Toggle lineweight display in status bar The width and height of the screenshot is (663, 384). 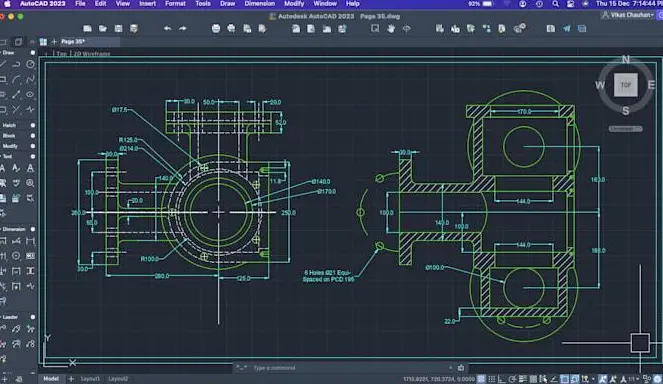click(x=523, y=379)
